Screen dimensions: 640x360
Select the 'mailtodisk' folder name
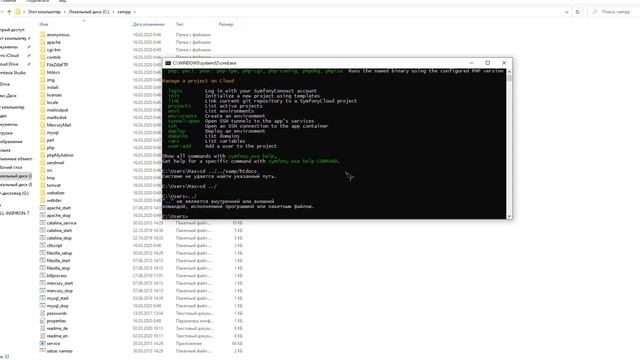[57, 118]
